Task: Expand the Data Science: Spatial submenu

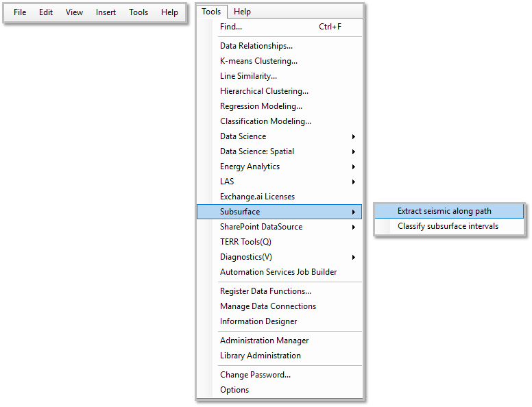Action: click(x=280, y=151)
